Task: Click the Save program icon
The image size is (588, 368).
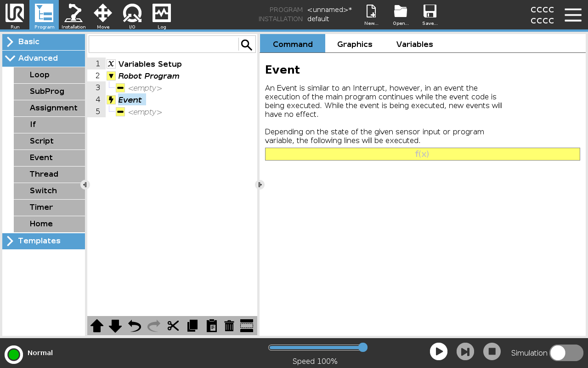Action: [430, 15]
